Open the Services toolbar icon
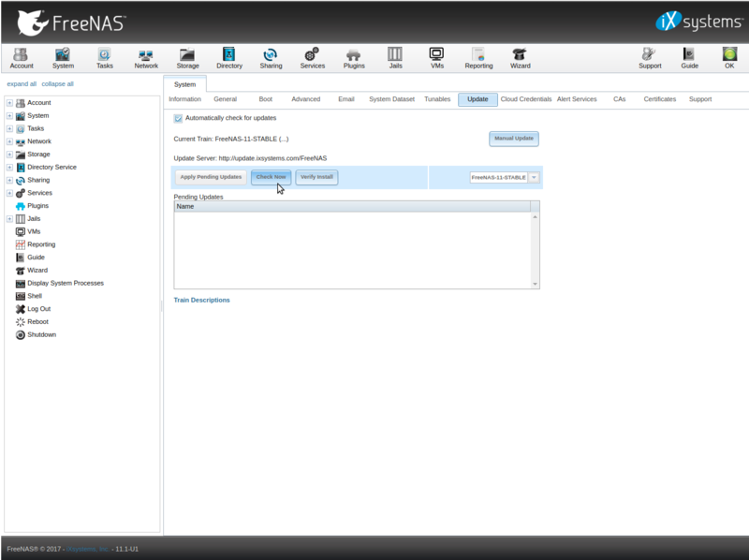Screen dimensions: 749x560 313,58
